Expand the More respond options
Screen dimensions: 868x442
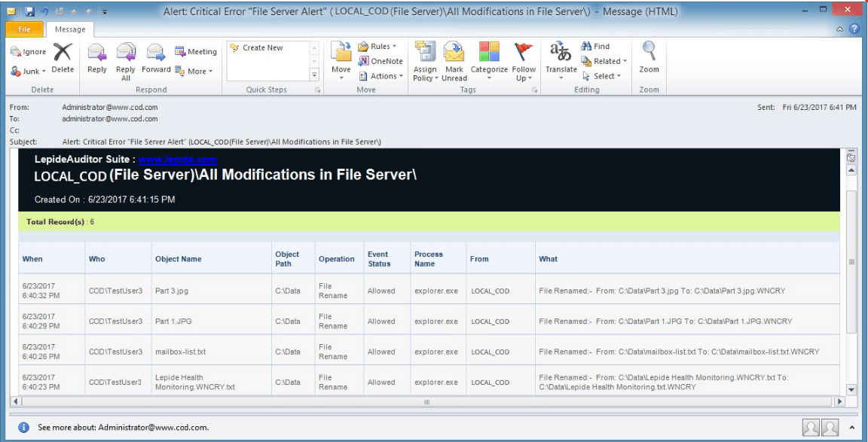[x=194, y=71]
